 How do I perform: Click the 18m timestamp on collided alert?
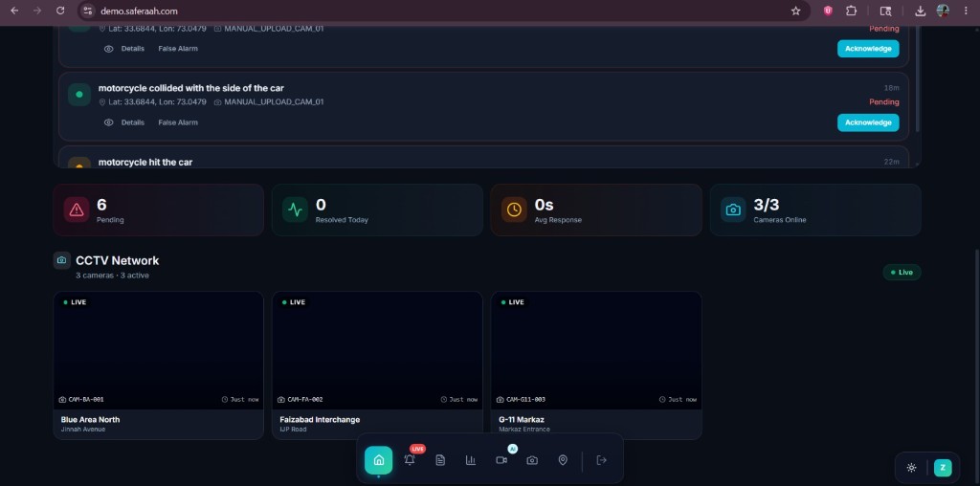point(891,88)
